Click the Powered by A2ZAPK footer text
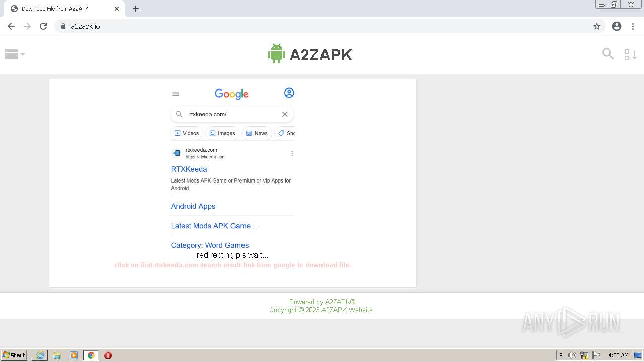 [323, 302]
